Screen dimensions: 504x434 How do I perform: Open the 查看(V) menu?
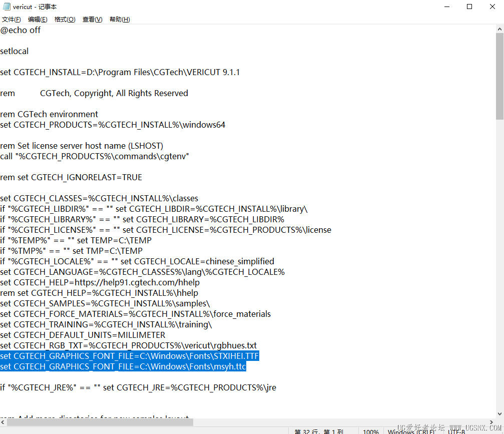pos(92,20)
